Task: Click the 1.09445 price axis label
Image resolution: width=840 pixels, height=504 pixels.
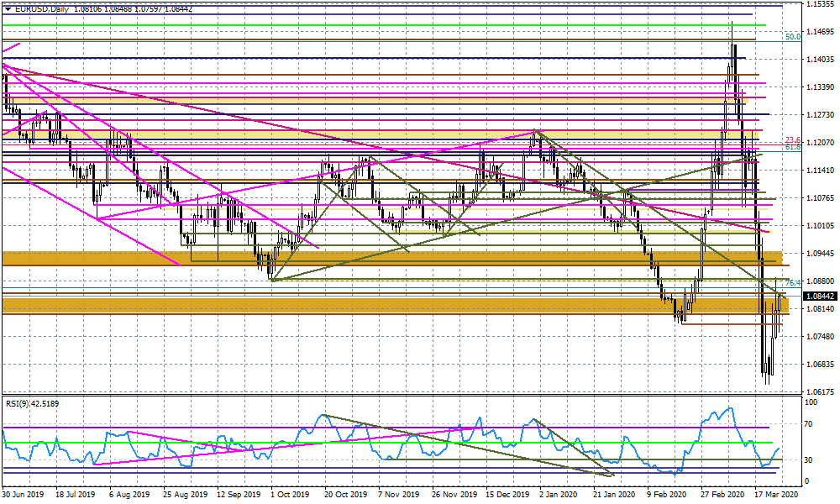Action: (820, 254)
